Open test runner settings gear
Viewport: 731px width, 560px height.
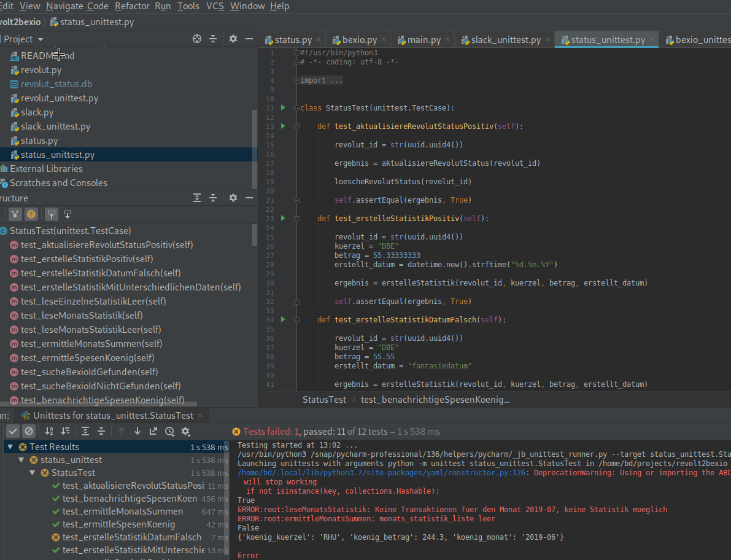coord(186,431)
